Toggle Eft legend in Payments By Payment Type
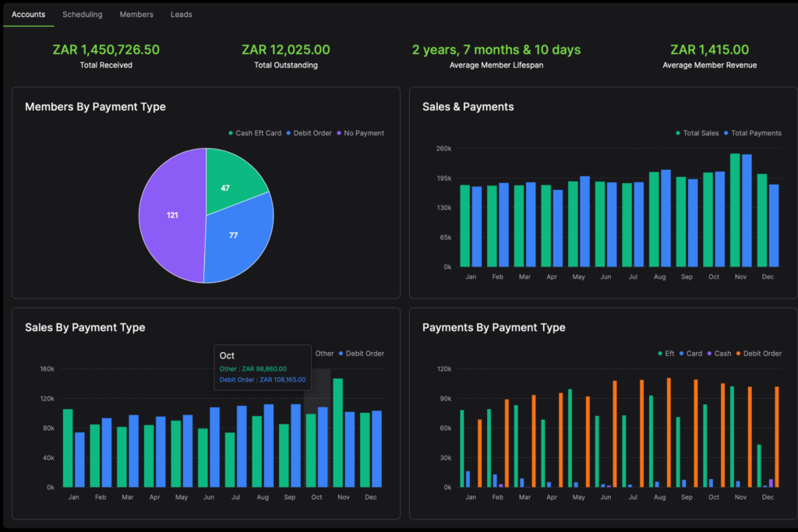Screen dimensions: 798x532 click(669, 354)
